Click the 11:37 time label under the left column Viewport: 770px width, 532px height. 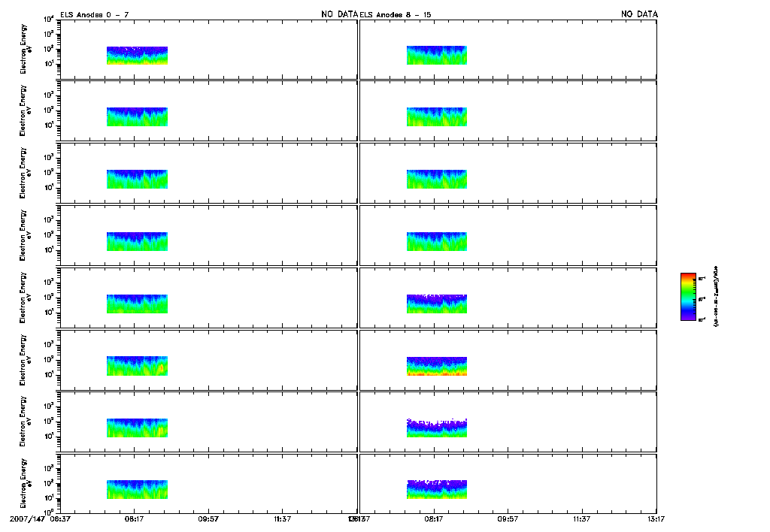click(x=283, y=518)
